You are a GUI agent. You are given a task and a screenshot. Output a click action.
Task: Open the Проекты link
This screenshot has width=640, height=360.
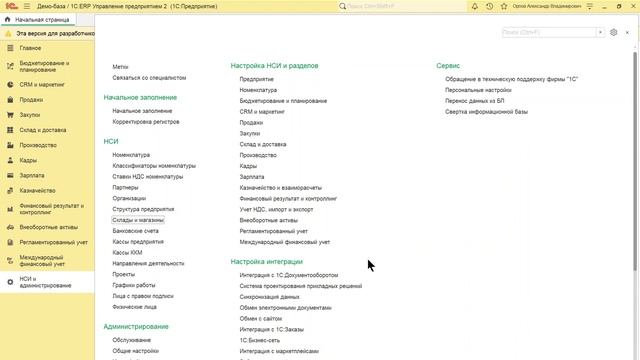pos(124,274)
